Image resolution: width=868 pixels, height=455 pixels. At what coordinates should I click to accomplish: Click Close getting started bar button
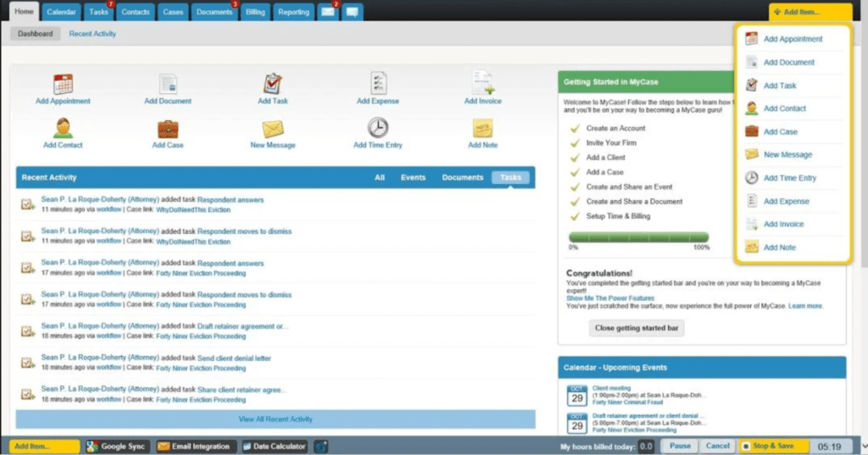[637, 328]
